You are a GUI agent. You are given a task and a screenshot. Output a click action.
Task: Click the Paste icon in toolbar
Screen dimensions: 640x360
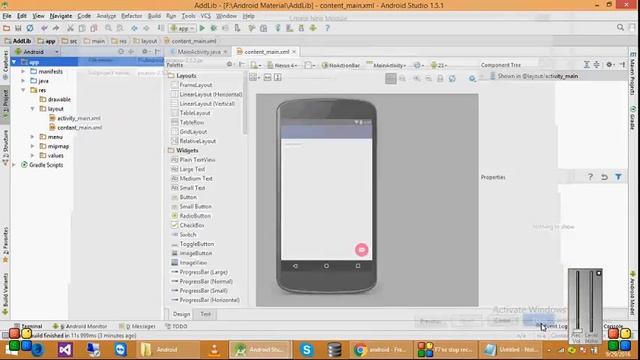point(94,28)
